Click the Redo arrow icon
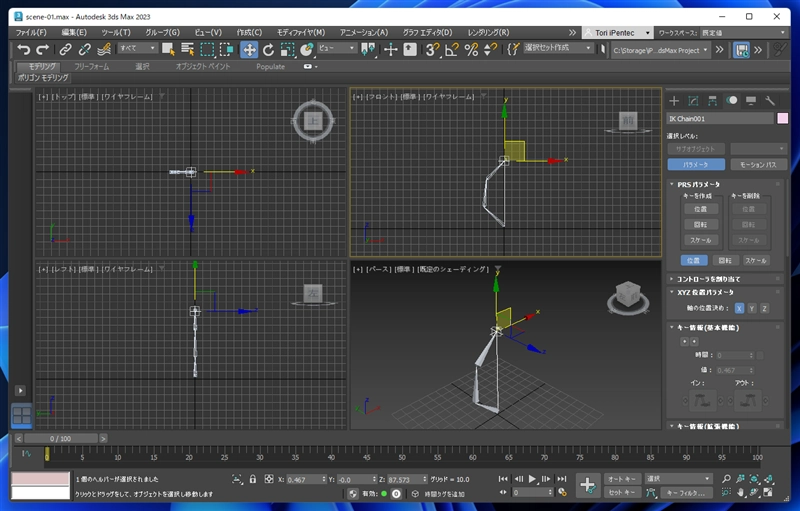 click(42, 49)
